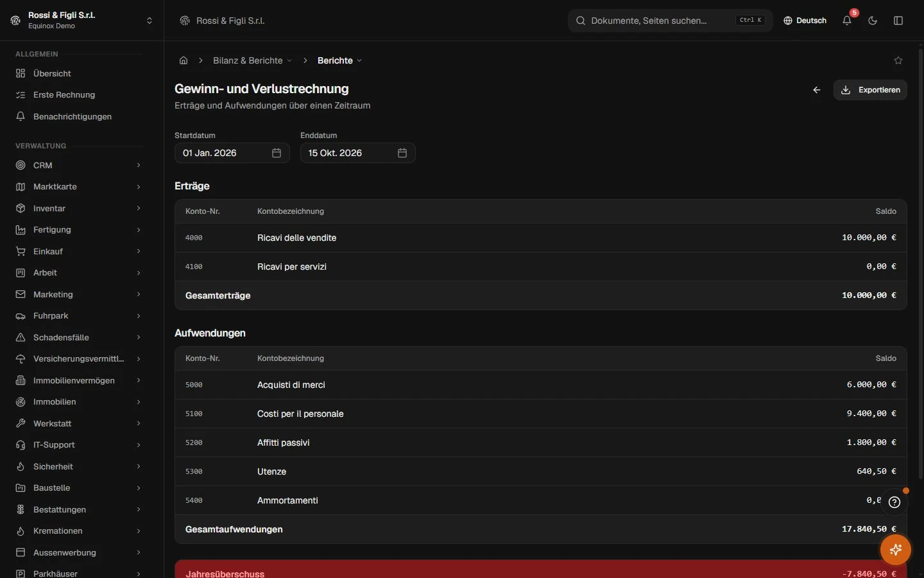Go back using the left arrow icon
The width and height of the screenshot is (924, 578).
click(x=817, y=90)
